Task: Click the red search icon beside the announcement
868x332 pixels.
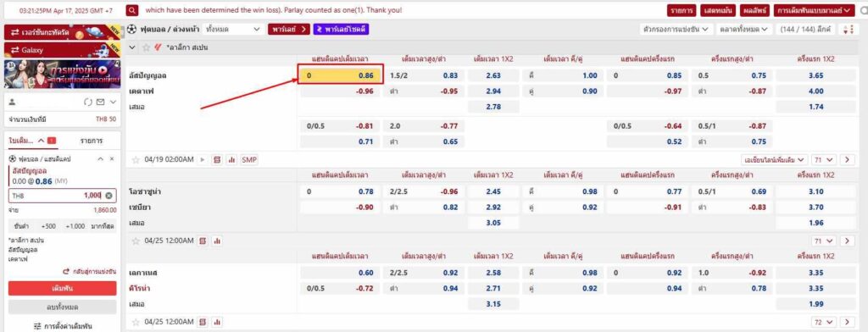Action: click(132, 10)
